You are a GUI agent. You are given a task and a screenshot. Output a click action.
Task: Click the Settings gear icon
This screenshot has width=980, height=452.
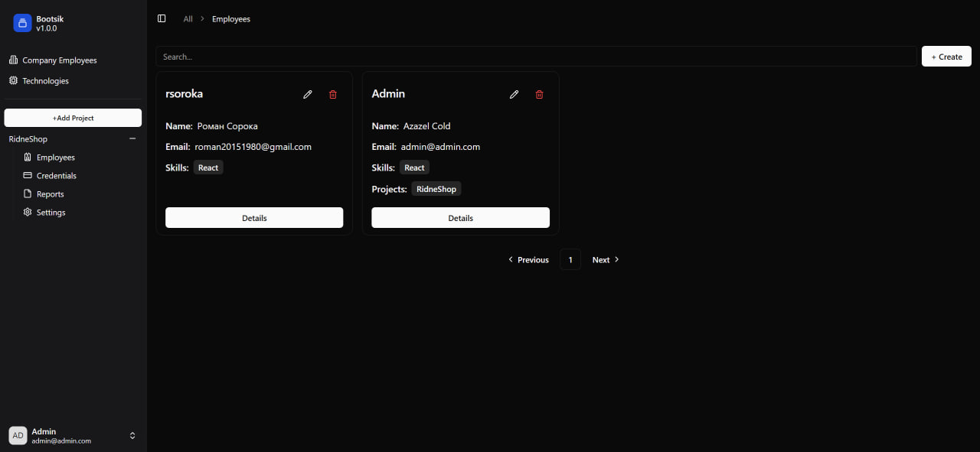click(28, 212)
